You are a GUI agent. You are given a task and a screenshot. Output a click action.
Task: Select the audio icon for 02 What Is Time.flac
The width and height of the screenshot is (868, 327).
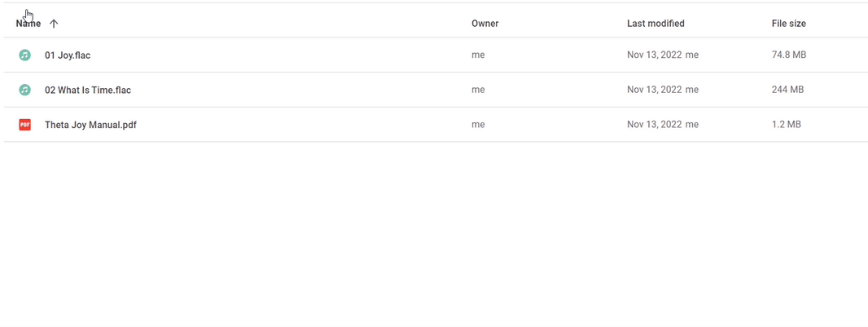[25, 89]
